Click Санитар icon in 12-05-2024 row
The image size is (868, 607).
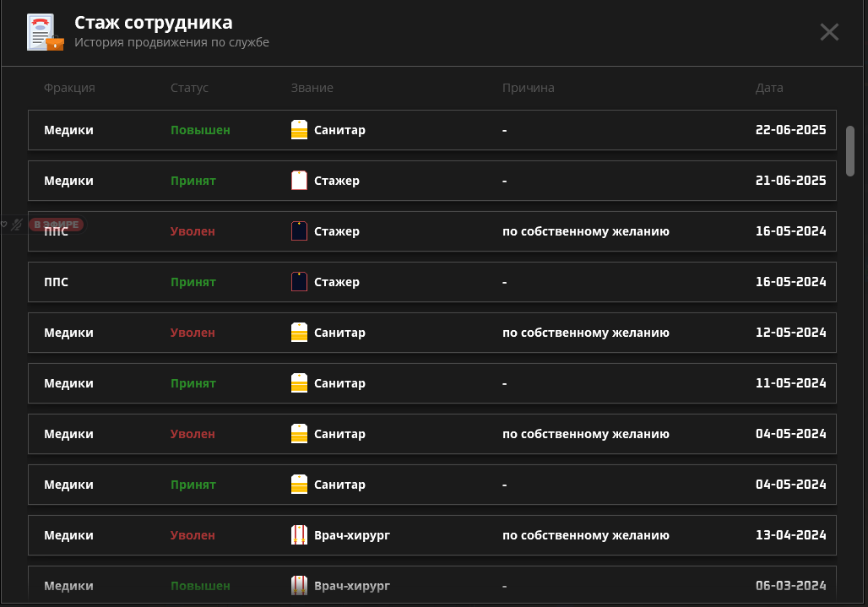(x=299, y=333)
